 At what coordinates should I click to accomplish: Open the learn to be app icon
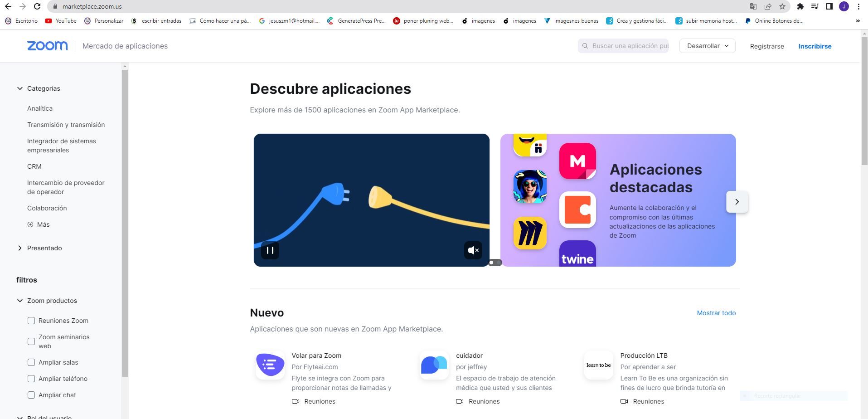(599, 365)
